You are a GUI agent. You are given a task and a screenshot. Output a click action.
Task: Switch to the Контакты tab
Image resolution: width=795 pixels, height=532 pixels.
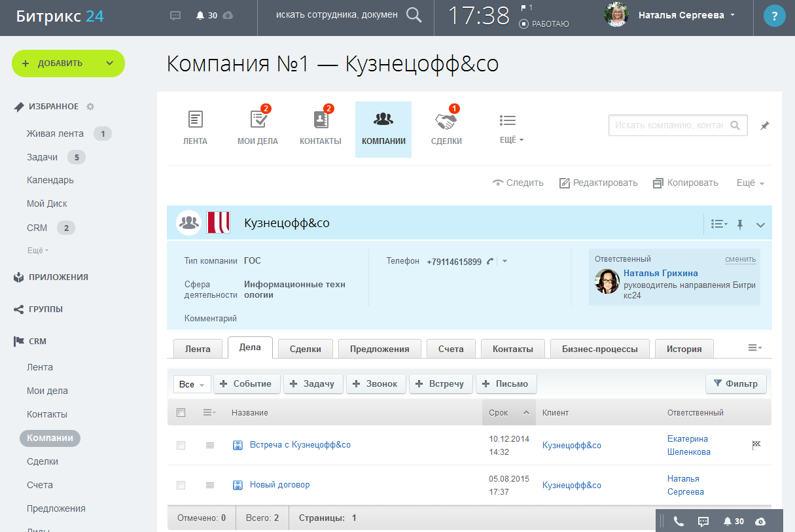coord(512,349)
